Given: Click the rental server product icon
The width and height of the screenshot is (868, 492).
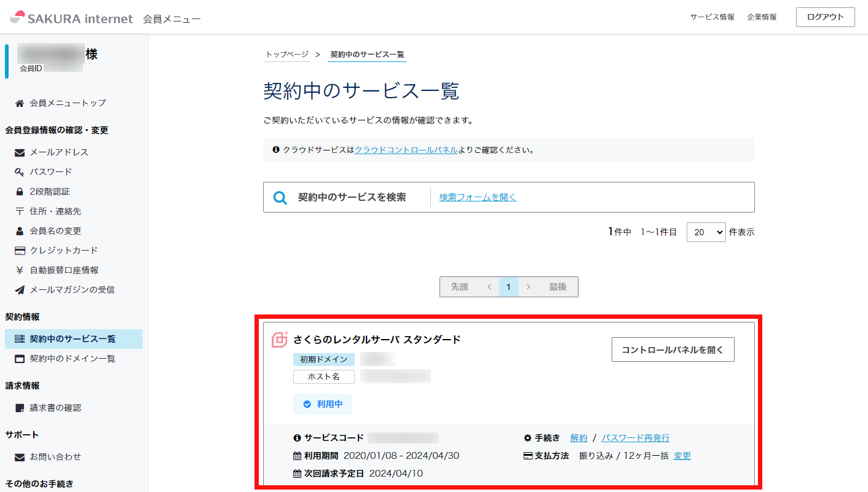Looking at the screenshot, I should point(280,340).
